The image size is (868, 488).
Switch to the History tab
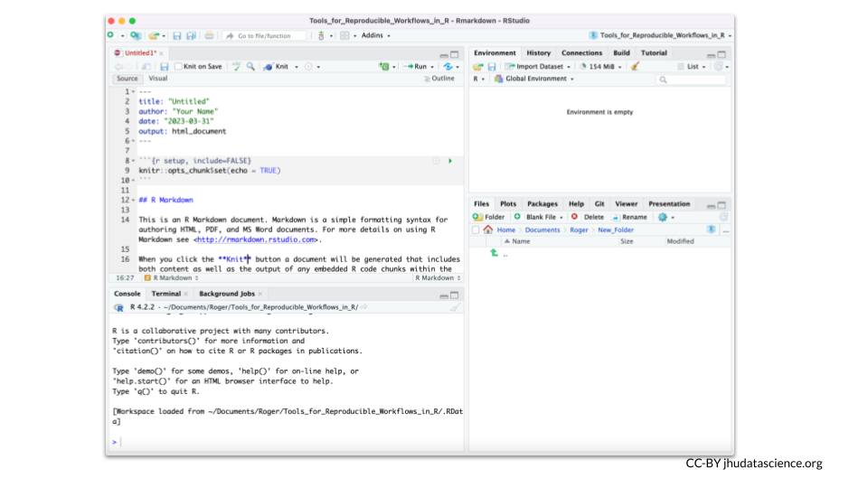(x=539, y=53)
